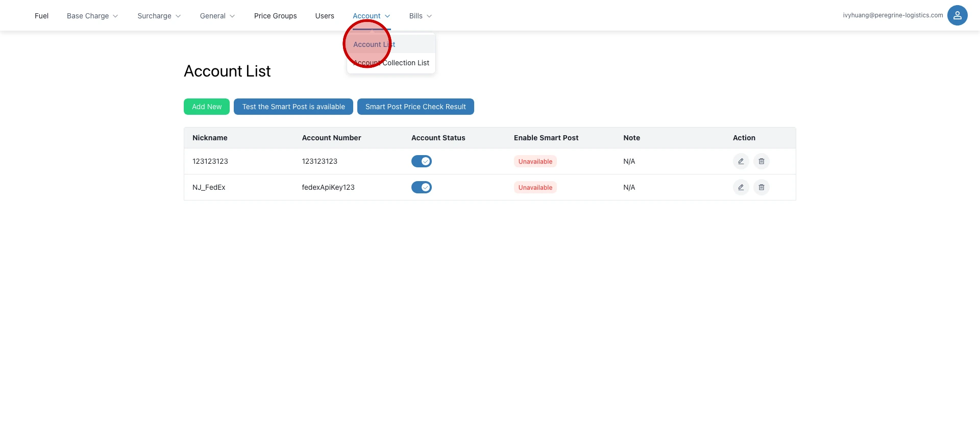Screen dimensions: 980x427
Task: Collapse the Account dropdown in navbar
Action: click(x=371, y=16)
